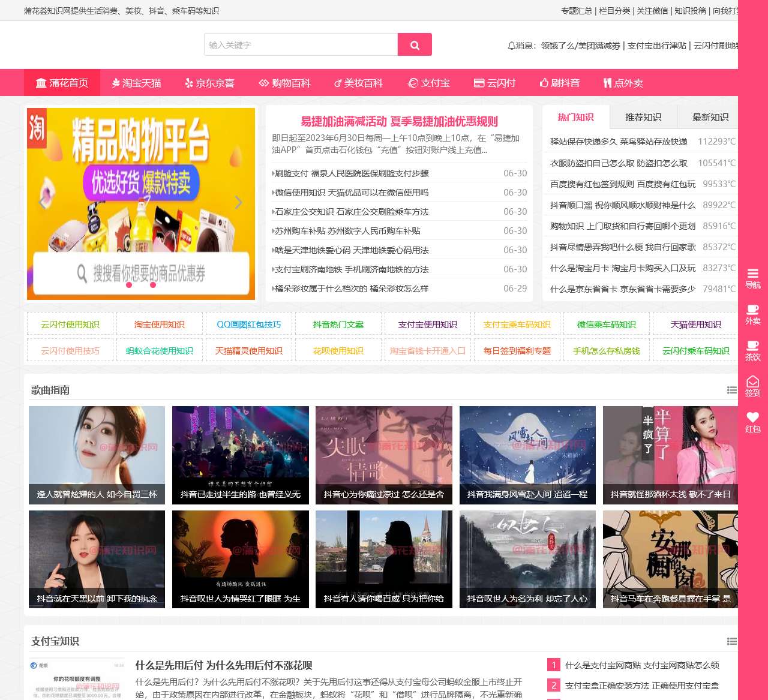Screen dimensions: 768x700
Task: Open 点外卖 navigation item
Action: tap(623, 83)
